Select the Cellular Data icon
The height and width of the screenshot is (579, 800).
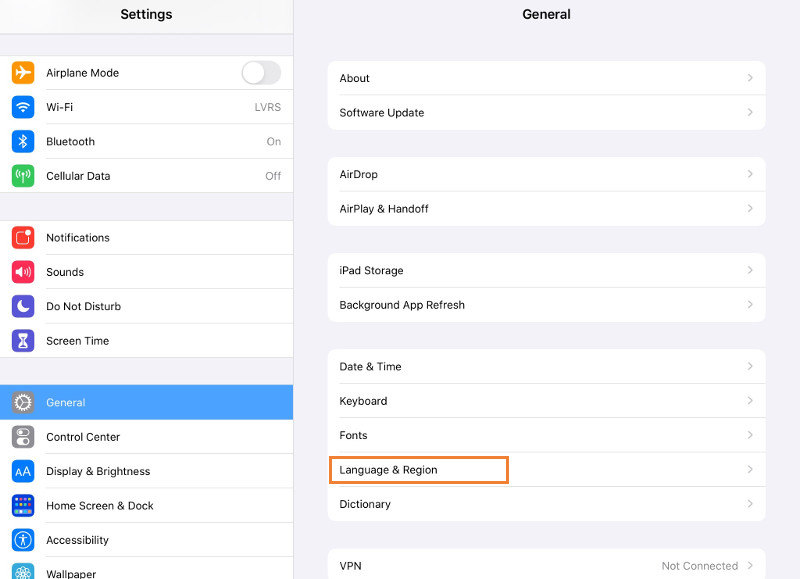[x=25, y=176]
